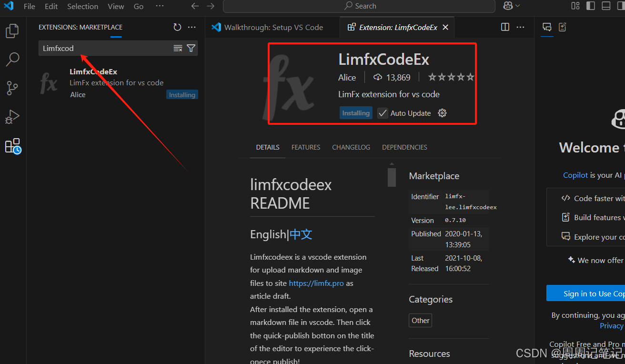Switch to the DEPENDENCIES tab
Image resolution: width=625 pixels, height=364 pixels.
pyautogui.click(x=404, y=147)
